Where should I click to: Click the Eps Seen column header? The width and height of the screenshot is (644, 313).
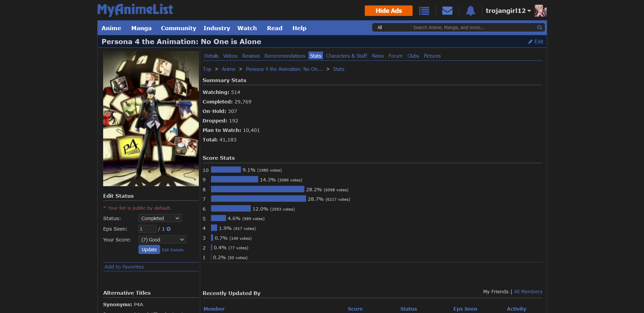pyautogui.click(x=465, y=309)
